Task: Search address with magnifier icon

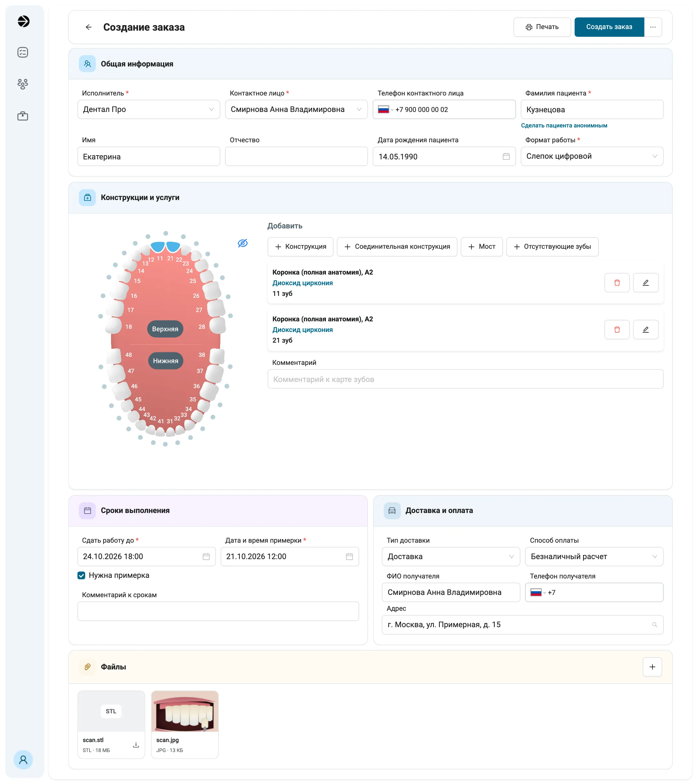Action: pyautogui.click(x=654, y=624)
